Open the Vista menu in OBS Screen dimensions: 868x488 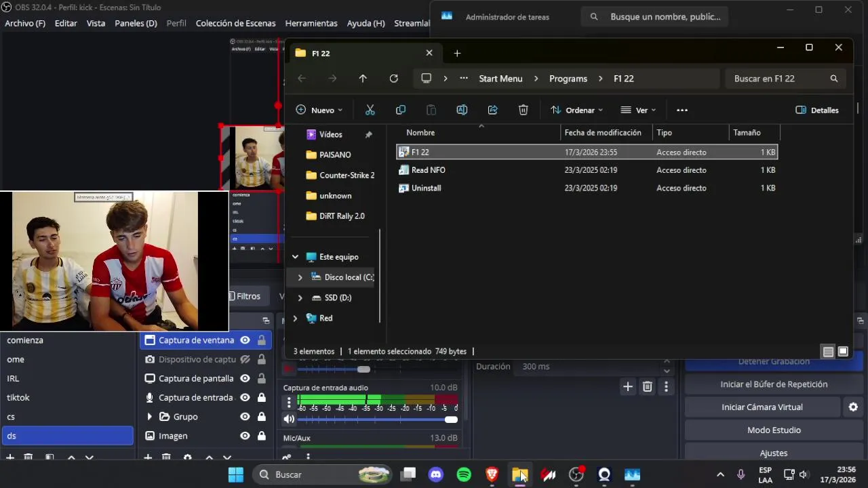point(96,23)
